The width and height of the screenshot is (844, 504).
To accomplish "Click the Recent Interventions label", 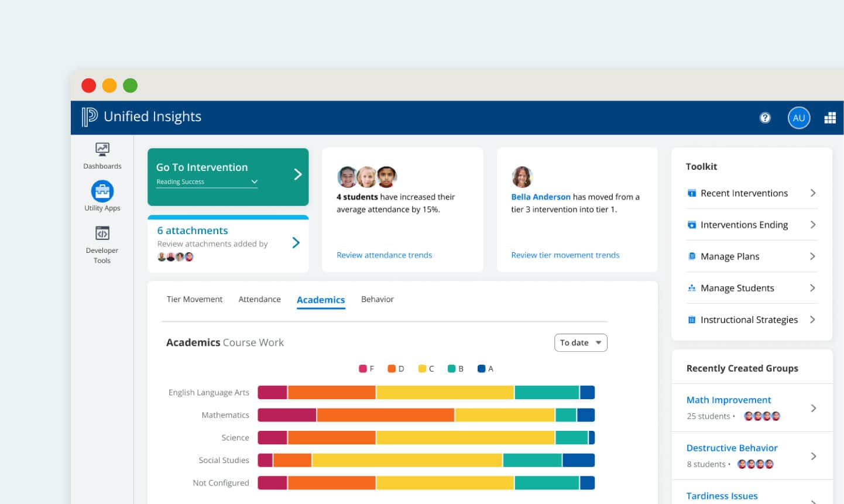I will (744, 193).
